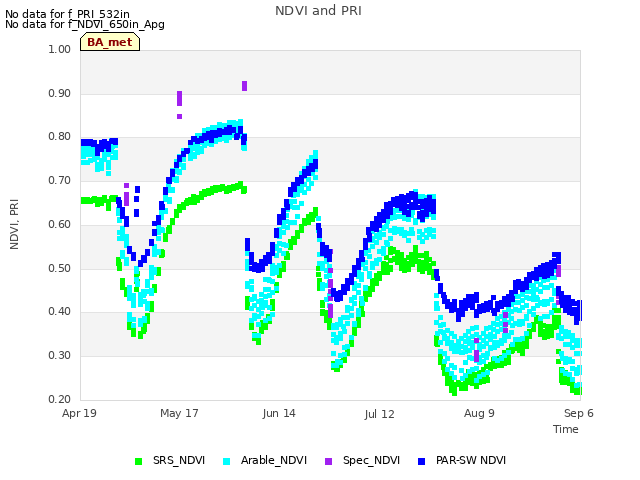Screen dimensions: 640x480
Task: Click the green SRS_NDVI legend swatch
Action: pyautogui.click(x=139, y=461)
